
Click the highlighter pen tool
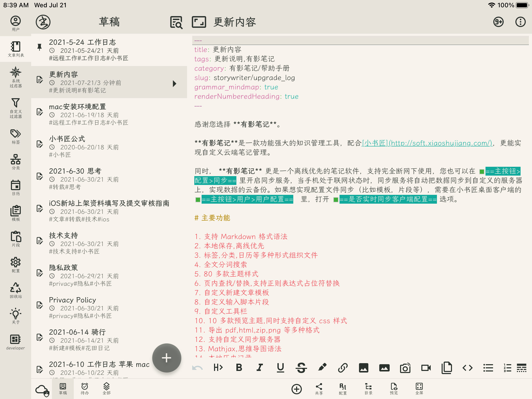322,368
